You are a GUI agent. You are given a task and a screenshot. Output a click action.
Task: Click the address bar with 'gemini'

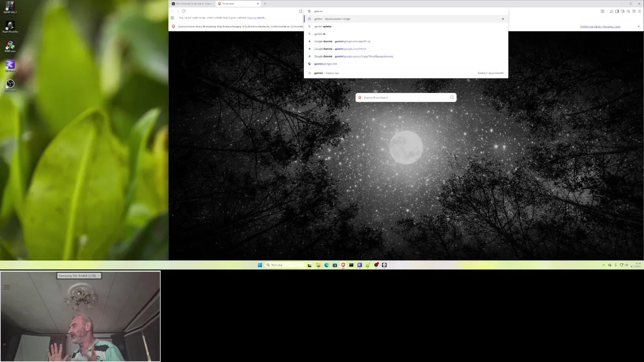(x=406, y=11)
